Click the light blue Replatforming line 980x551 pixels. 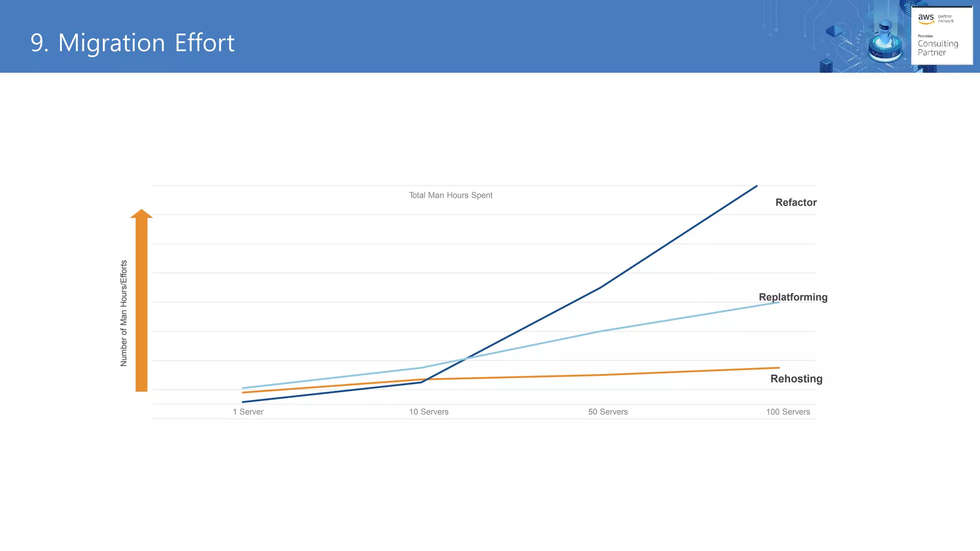689,317
